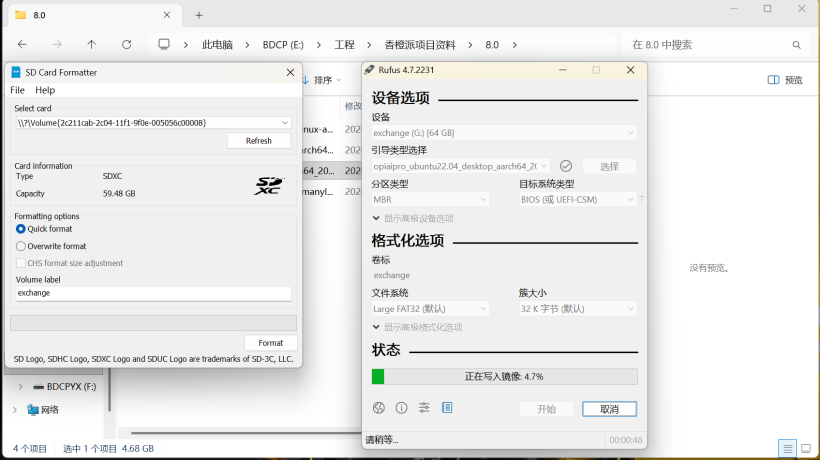Click the search magnifier icon in Explorer
Viewport: 820px width, 460px height.
(x=796, y=45)
